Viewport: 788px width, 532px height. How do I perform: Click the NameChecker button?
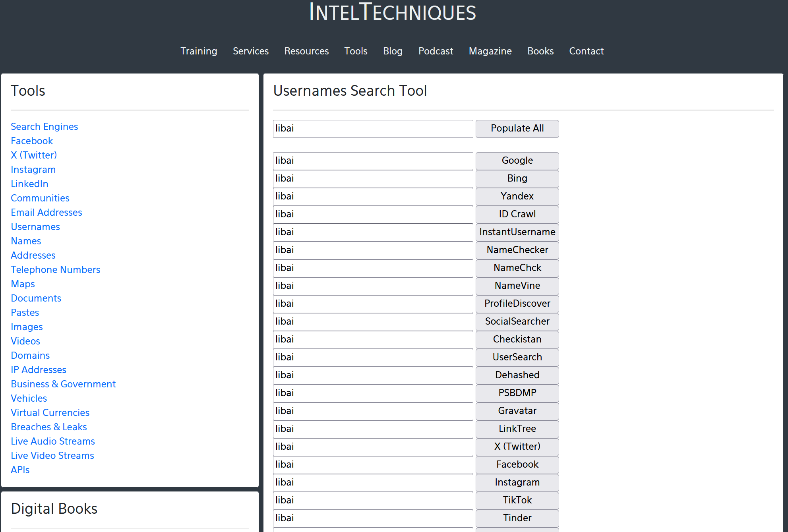point(517,250)
